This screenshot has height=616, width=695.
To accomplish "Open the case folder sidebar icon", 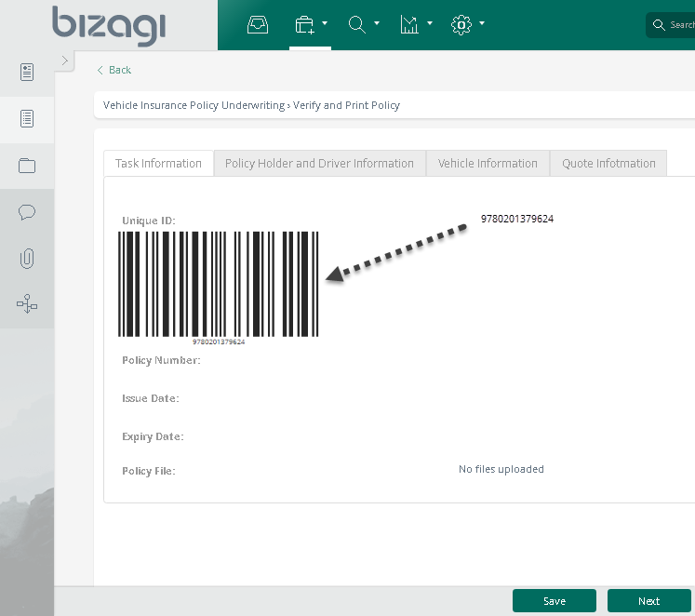I will coord(27,166).
